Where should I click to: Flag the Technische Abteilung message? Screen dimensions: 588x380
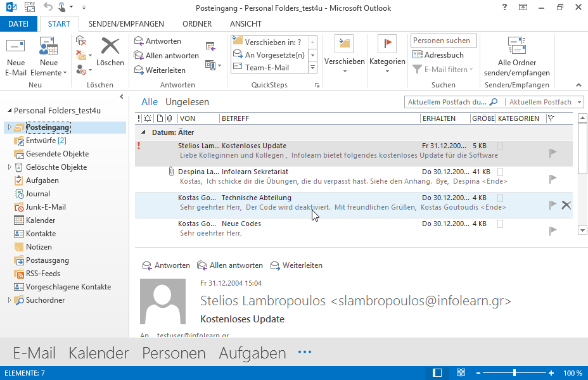point(553,205)
